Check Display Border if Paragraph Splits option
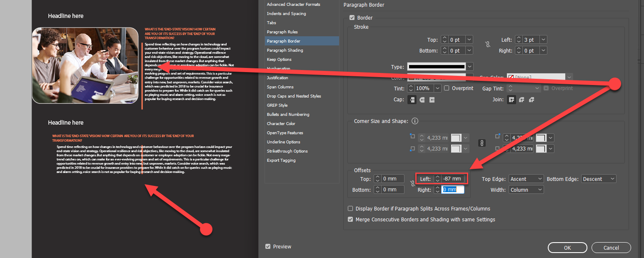 [x=350, y=208]
